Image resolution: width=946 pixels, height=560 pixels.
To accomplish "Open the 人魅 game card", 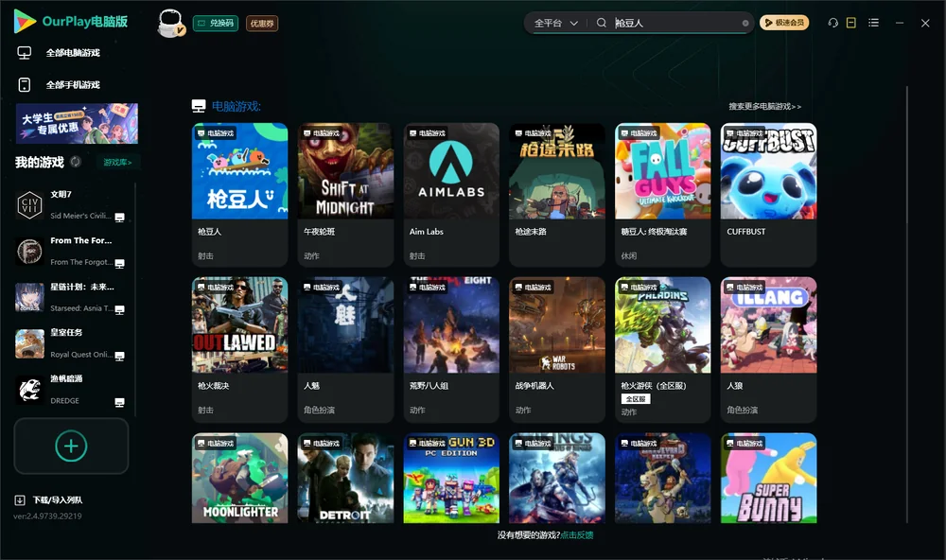I will coord(345,349).
